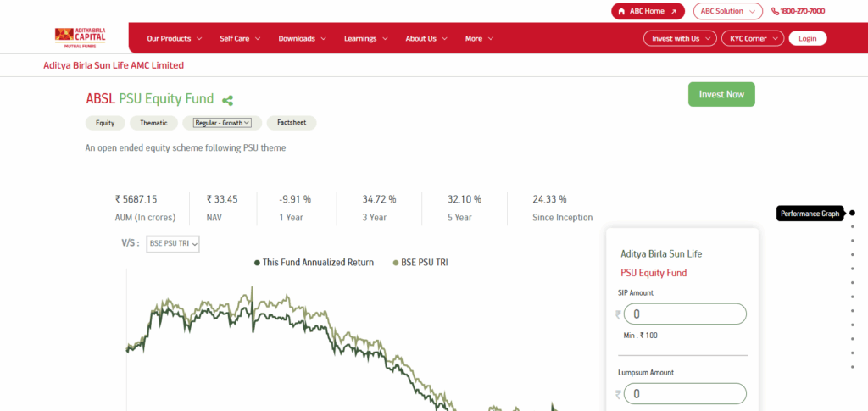The image size is (868, 411).
Task: Click the 34.72 % 3 Year return
Action: [x=379, y=199]
